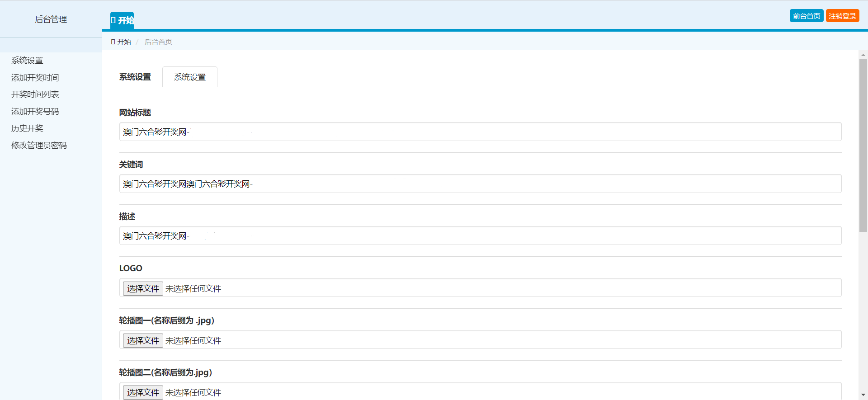The width and height of the screenshot is (868, 400).
Task: Open 修改管理员密码 sidebar entry
Action: click(x=39, y=146)
